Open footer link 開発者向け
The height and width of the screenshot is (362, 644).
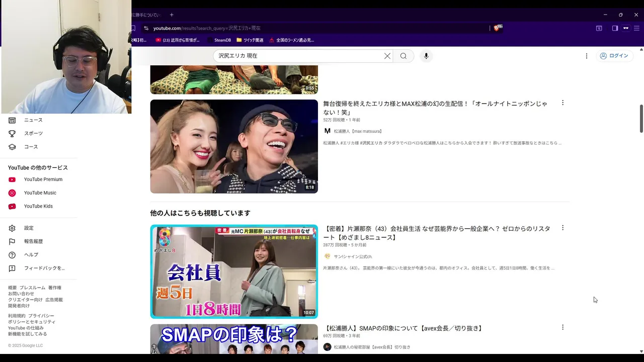click(x=19, y=306)
